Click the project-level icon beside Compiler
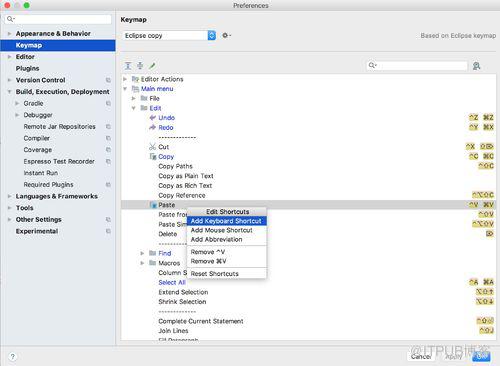This screenshot has width=500, height=366. 108,138
